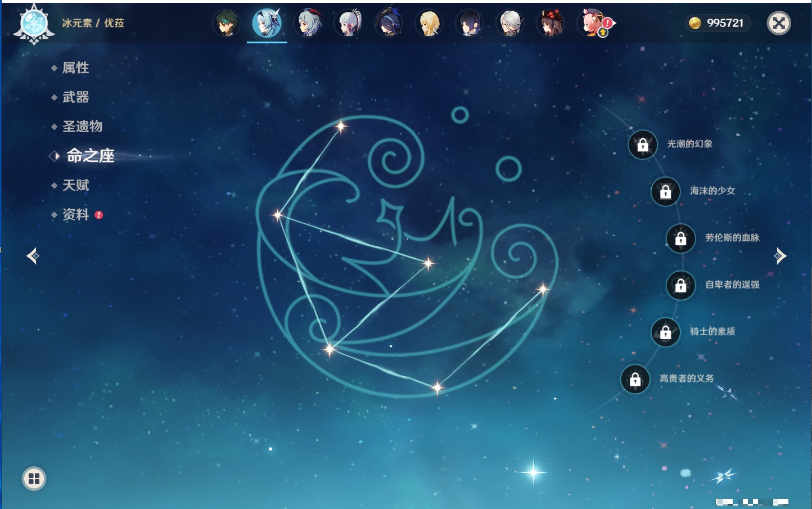Viewport: 812px width, 509px height.
Task: Select the dark purple-haired character avatar
Action: point(470,24)
